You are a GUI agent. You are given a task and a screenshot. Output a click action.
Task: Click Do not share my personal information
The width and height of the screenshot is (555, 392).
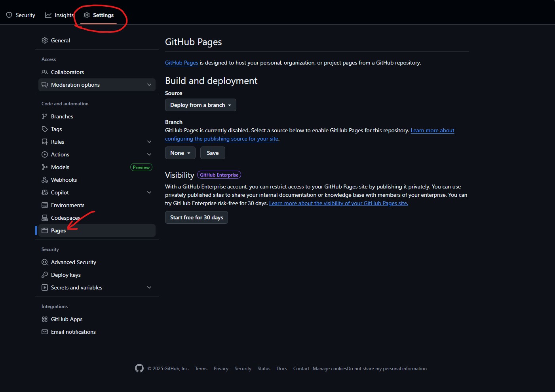tap(387, 369)
